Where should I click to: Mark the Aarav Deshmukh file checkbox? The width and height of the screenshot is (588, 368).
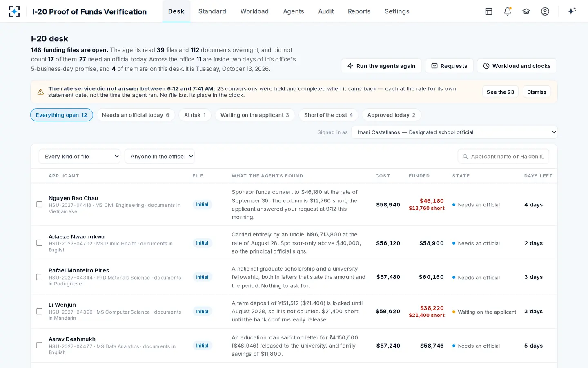click(40, 346)
